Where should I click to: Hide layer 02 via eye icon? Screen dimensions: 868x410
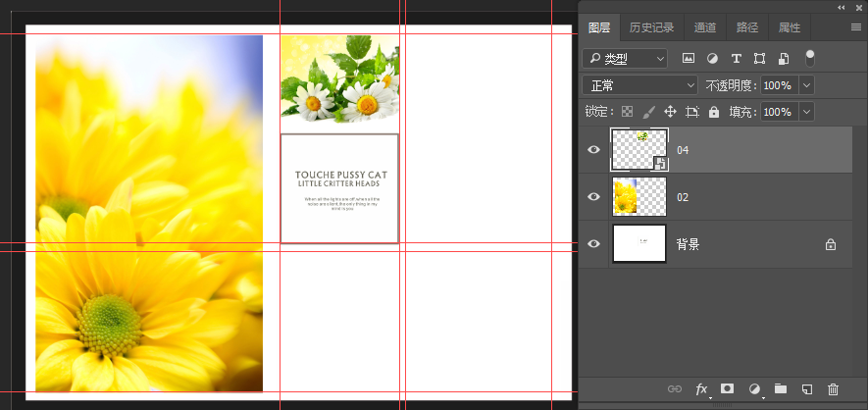pos(593,196)
